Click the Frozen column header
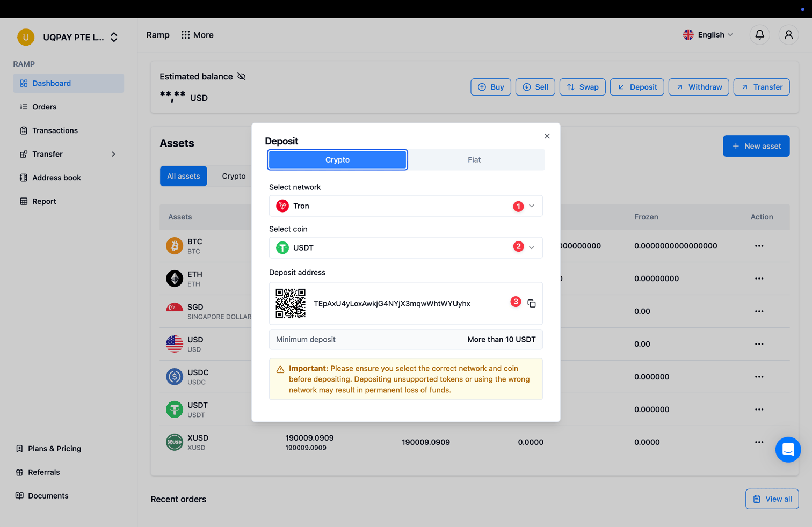The width and height of the screenshot is (812, 527). 646,217
